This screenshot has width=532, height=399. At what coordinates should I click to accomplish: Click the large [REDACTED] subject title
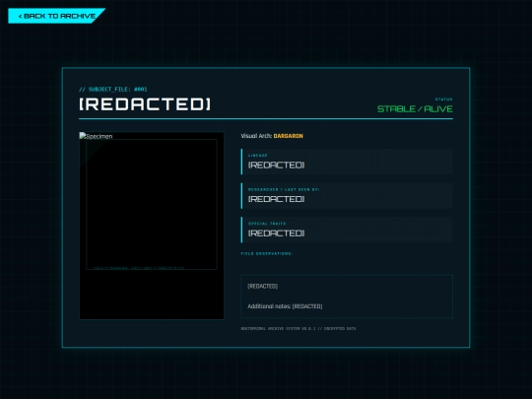tap(145, 104)
